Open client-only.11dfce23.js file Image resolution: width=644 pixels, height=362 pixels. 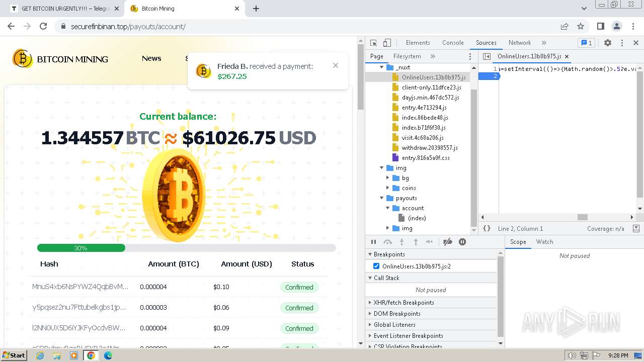coord(431,87)
